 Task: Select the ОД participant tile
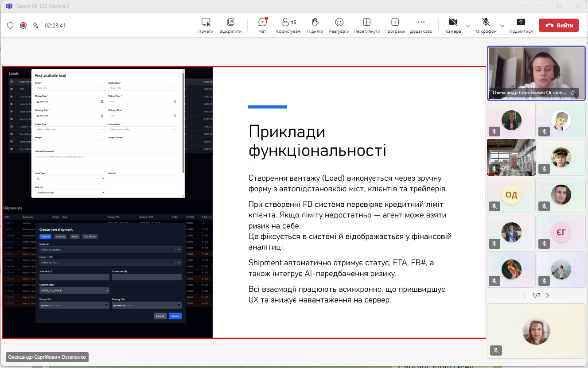click(511, 195)
